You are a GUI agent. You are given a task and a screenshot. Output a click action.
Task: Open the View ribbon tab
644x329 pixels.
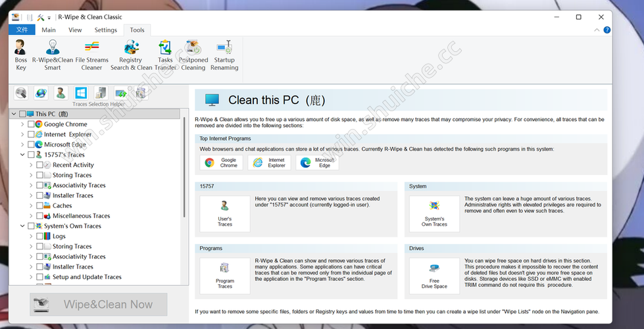[75, 30]
